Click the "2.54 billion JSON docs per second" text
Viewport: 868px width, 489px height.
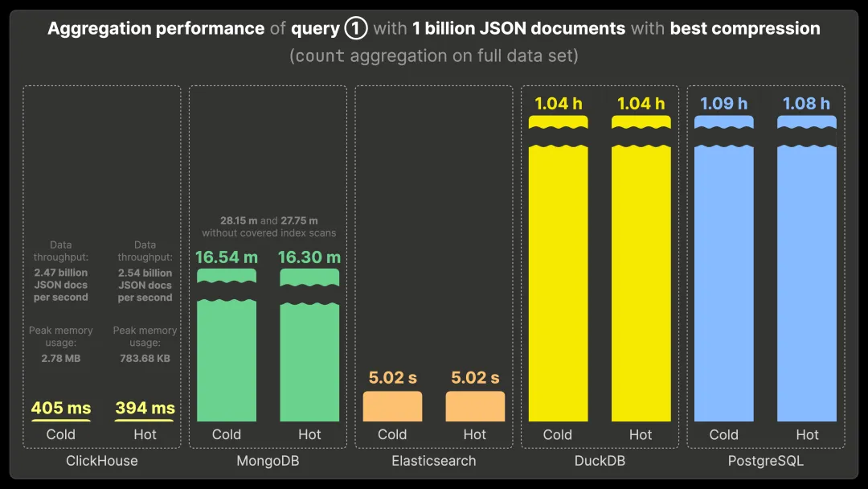(x=145, y=285)
